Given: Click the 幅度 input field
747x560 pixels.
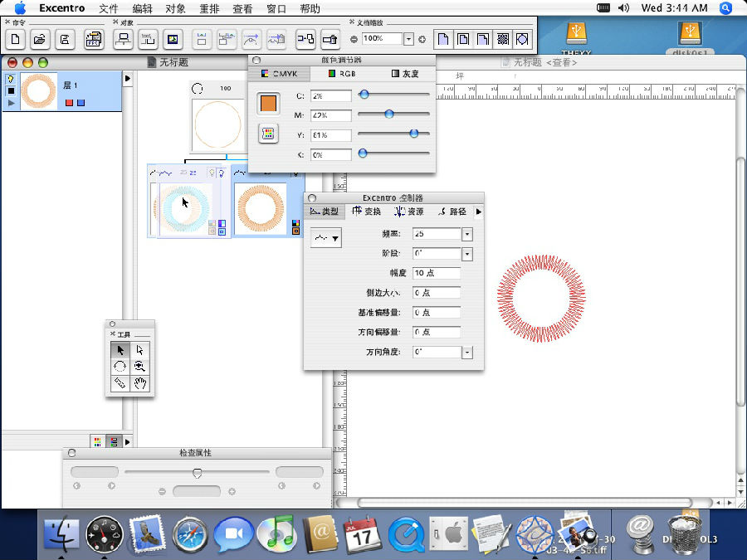Looking at the screenshot, I should pos(436,273).
